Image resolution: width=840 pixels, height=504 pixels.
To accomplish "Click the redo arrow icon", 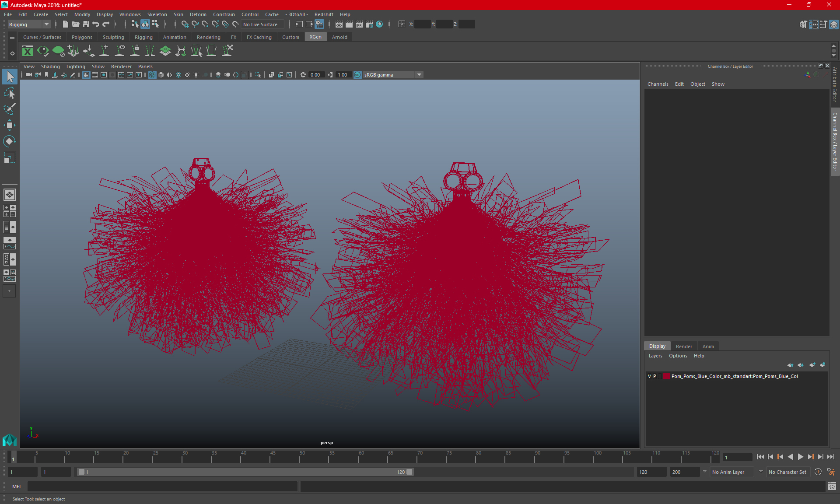I will pos(106,24).
